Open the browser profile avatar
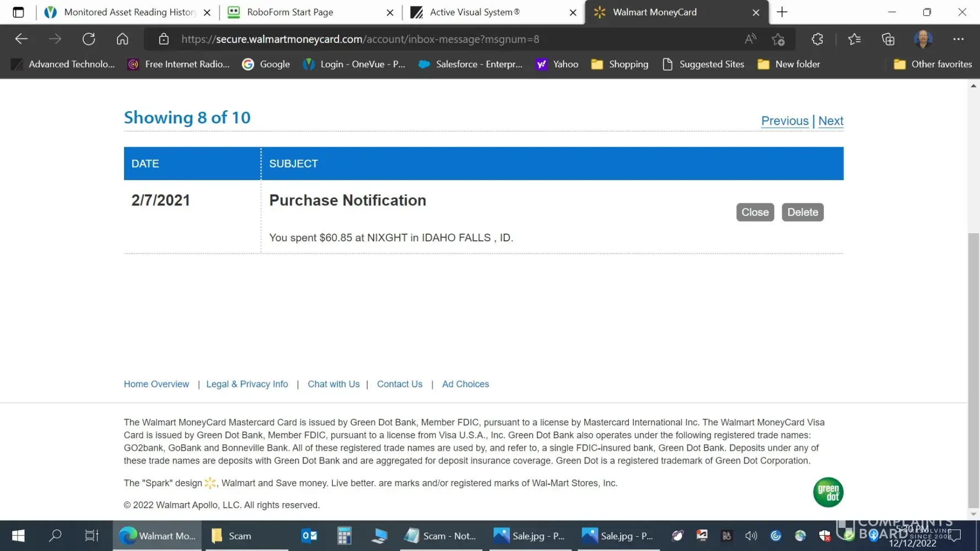This screenshot has width=980, height=551. click(x=923, y=39)
